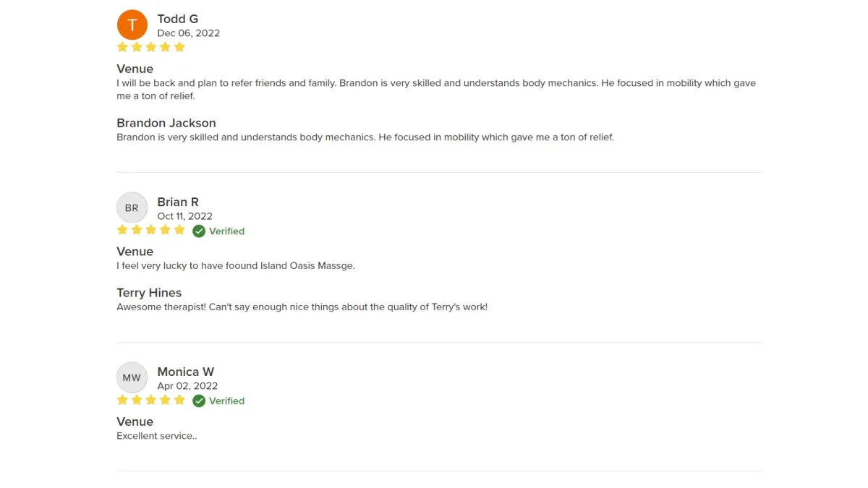Click the fifth star of Brian R's rating

tap(179, 230)
